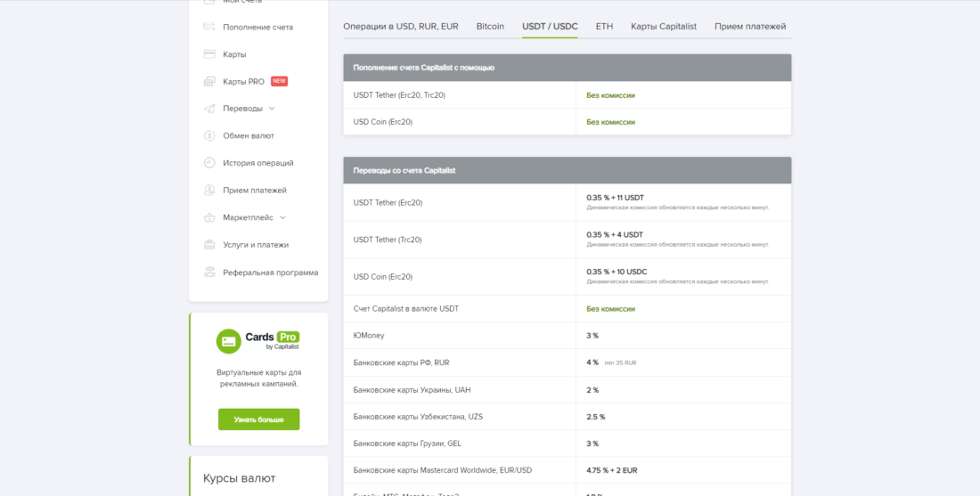Screen dimensions: 980x496
Task: Click the red NEW badge
Action: pyautogui.click(x=280, y=81)
